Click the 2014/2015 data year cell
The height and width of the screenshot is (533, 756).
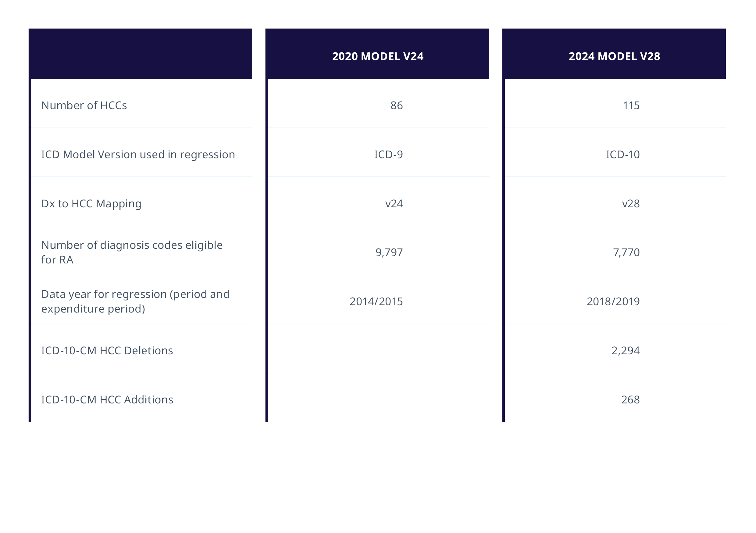point(376,302)
